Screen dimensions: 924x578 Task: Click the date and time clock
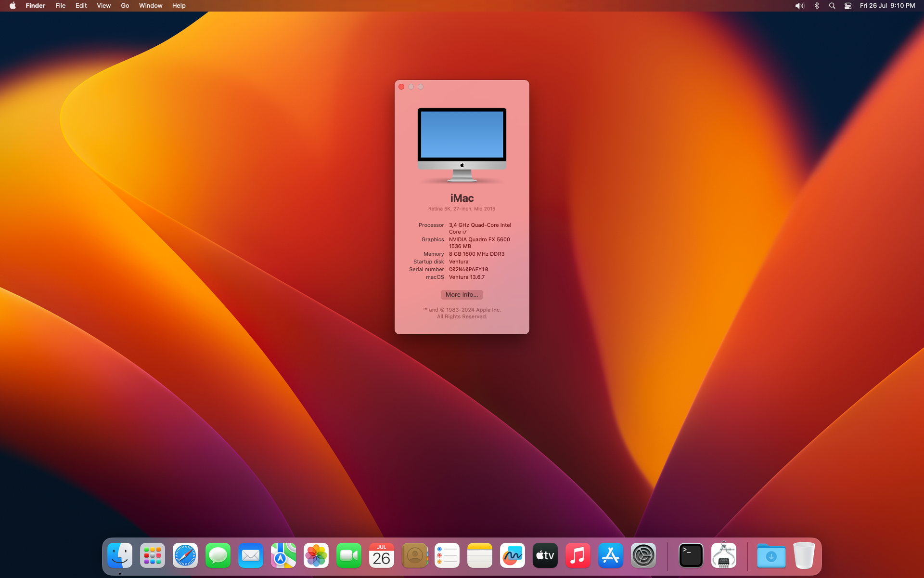[x=887, y=6]
